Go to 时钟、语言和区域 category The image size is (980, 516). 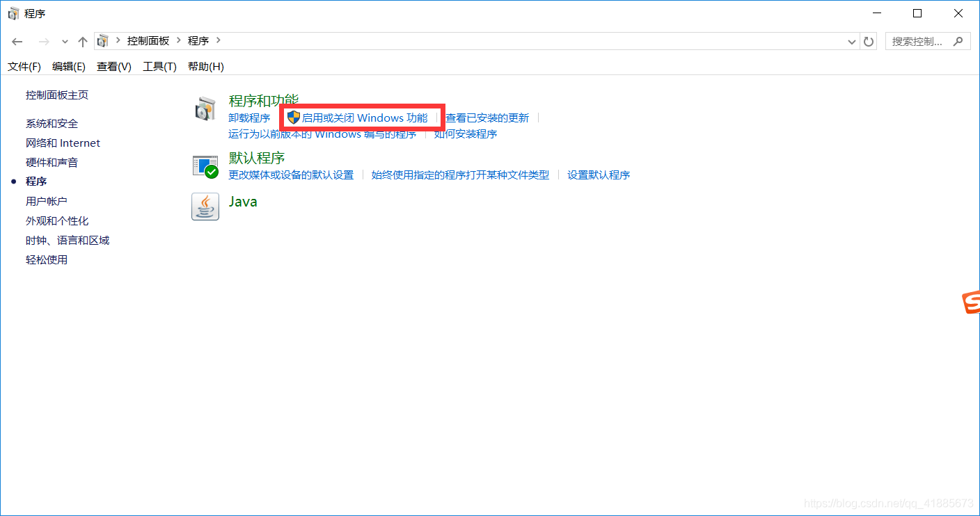tap(68, 241)
